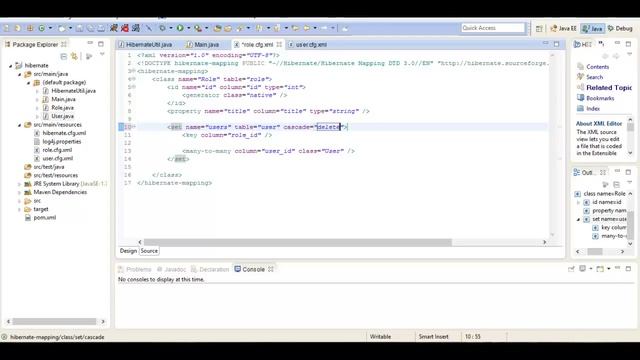Click the editor horizontal scrollbar
640x360 pixels.
(x=298, y=242)
